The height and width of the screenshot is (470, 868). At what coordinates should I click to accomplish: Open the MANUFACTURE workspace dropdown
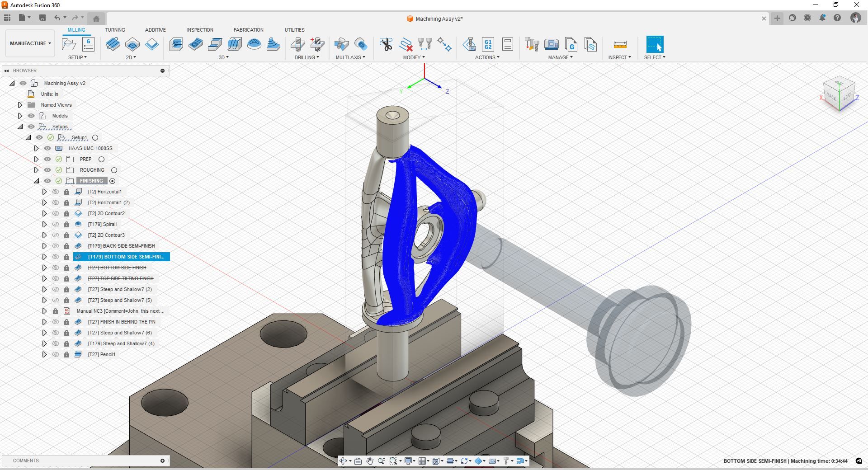click(30, 43)
